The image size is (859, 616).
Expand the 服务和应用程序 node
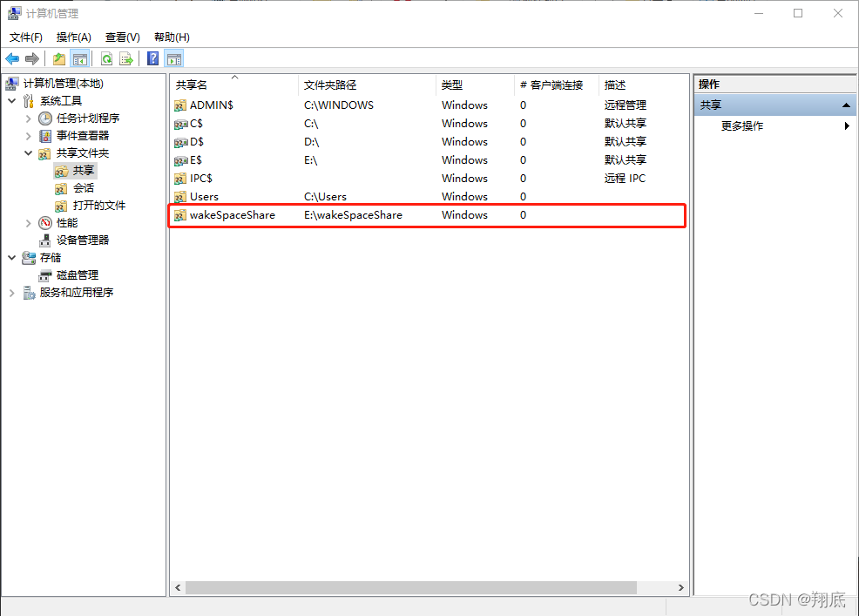[x=12, y=294]
